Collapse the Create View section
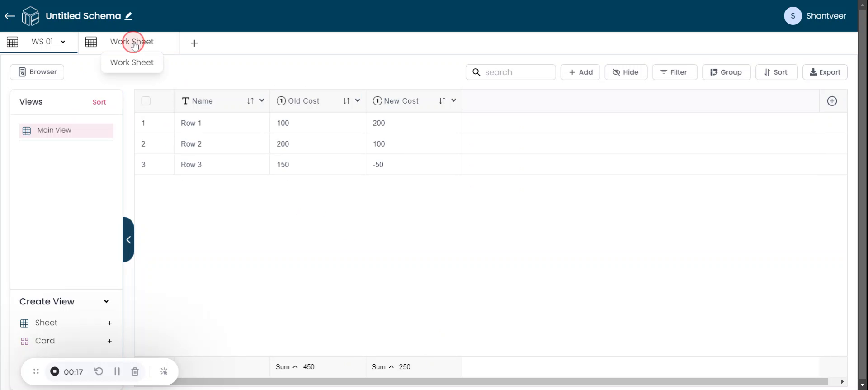The image size is (868, 390). coord(106,302)
